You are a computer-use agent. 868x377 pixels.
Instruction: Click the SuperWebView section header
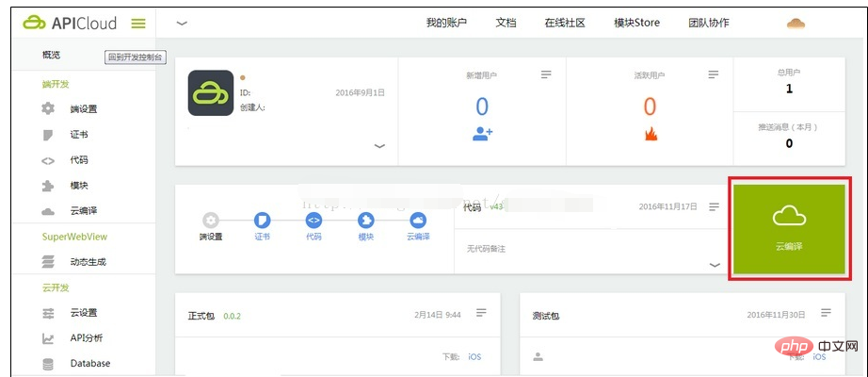pos(74,237)
